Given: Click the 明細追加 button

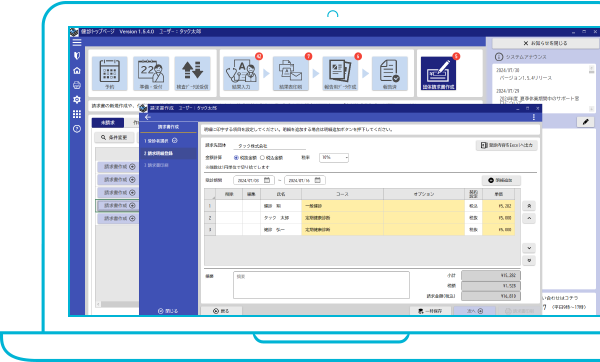Looking at the screenshot, I should [501, 180].
